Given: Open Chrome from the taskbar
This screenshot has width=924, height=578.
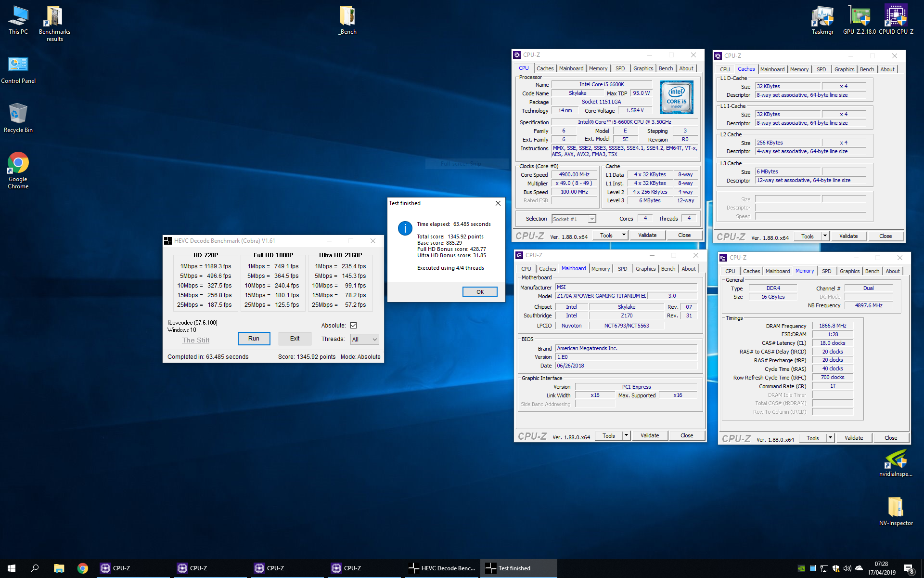Looking at the screenshot, I should (x=83, y=568).
